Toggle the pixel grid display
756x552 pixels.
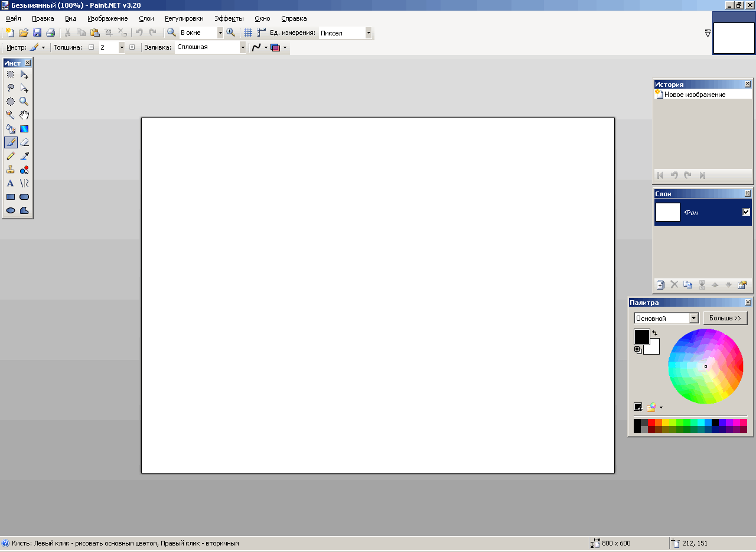tap(248, 33)
